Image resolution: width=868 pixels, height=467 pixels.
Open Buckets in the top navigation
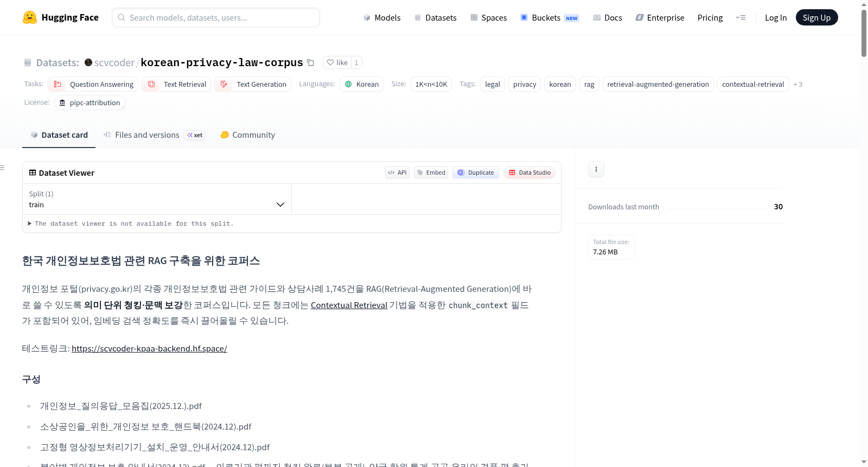tap(550, 18)
